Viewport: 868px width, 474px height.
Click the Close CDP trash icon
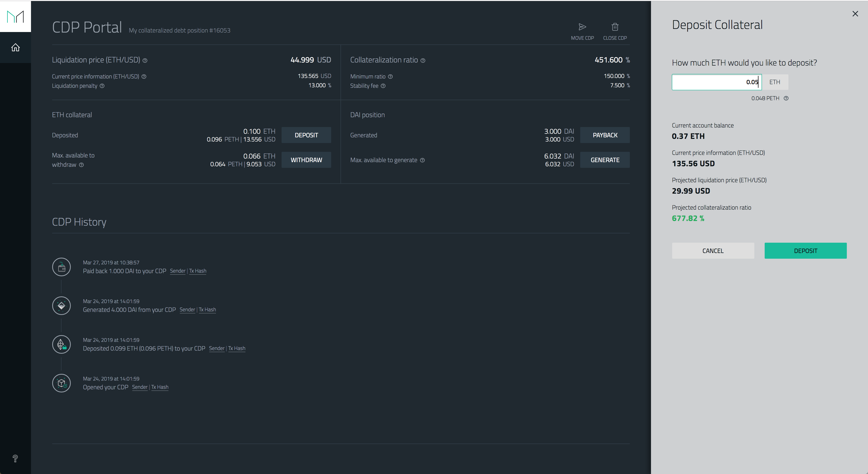615,27
